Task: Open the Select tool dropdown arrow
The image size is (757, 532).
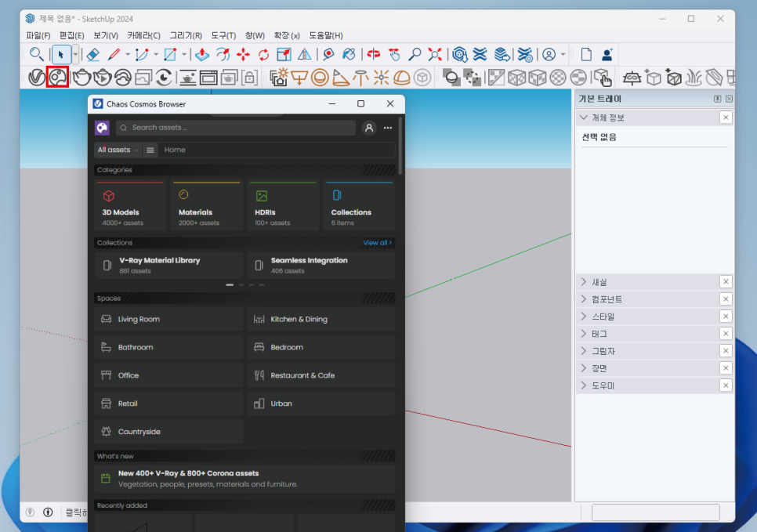Action: click(75, 55)
